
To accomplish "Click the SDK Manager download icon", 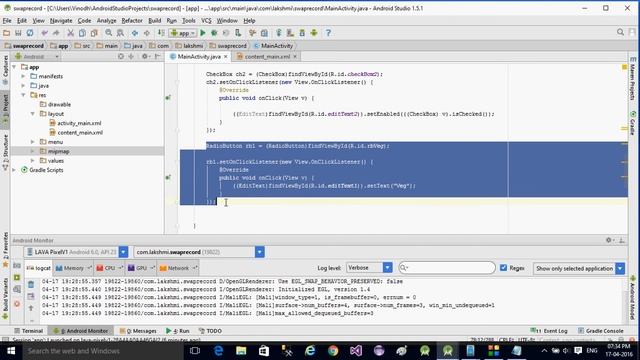I will pos(302,33).
